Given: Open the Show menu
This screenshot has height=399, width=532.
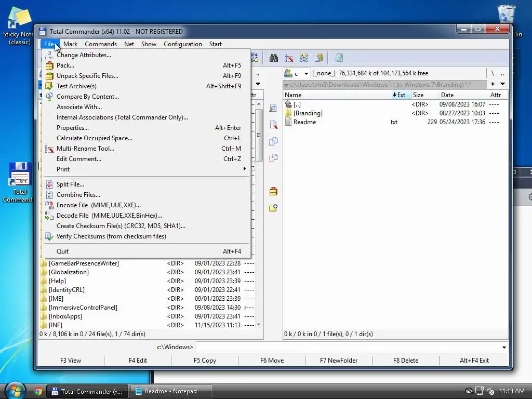Looking at the screenshot, I should pyautogui.click(x=149, y=44).
